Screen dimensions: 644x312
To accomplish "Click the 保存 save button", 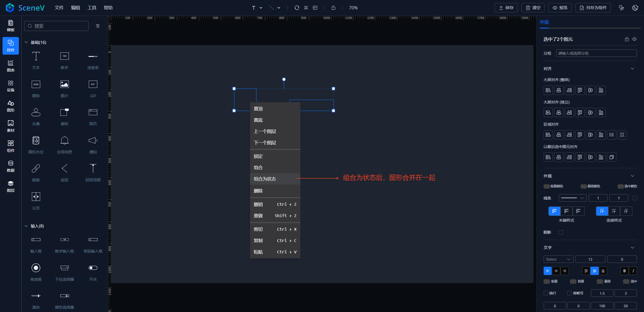I will click(x=506, y=8).
